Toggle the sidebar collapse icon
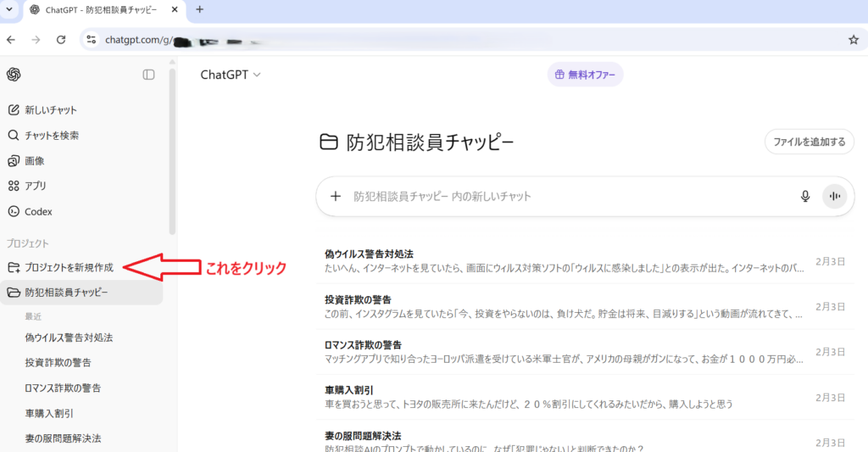The width and height of the screenshot is (868, 452). tap(149, 75)
